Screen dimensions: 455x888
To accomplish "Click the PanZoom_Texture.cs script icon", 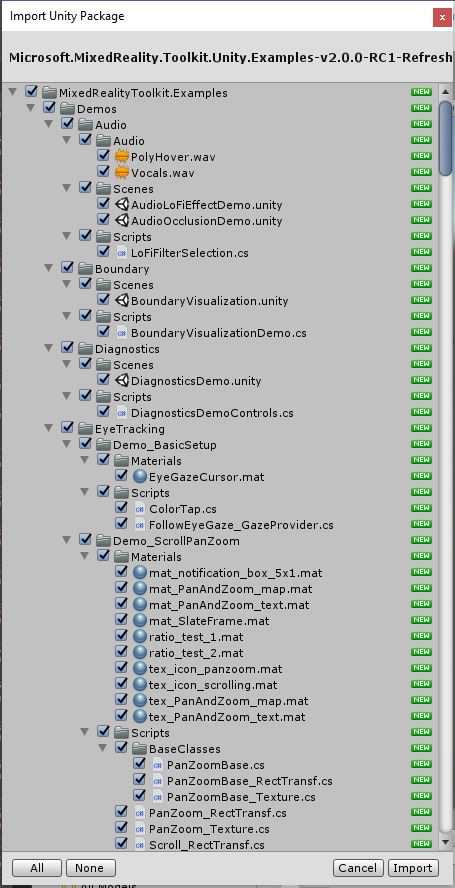I will 140,829.
